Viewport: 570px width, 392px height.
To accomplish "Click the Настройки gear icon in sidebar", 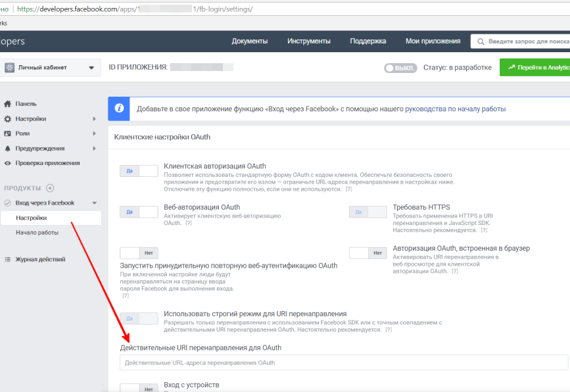I will pos(8,119).
